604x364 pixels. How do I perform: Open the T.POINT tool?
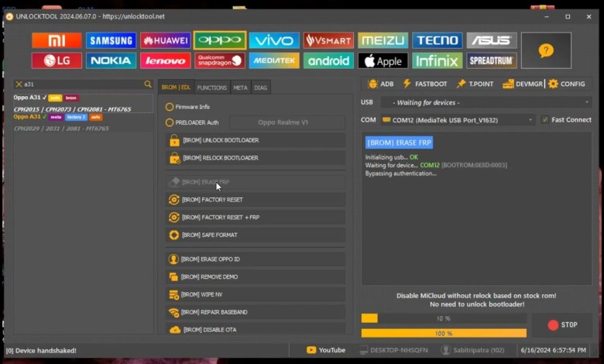point(475,84)
